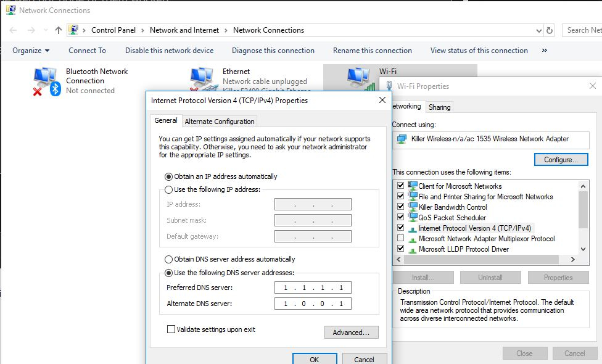Click the Preferred DNS server field
This screenshot has width=602, height=364.
pos(311,287)
